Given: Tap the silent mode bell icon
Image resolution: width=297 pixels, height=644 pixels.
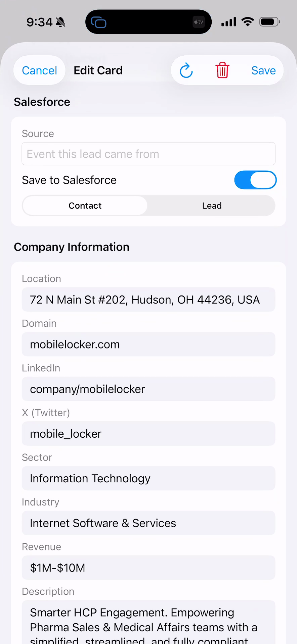Looking at the screenshot, I should [60, 22].
